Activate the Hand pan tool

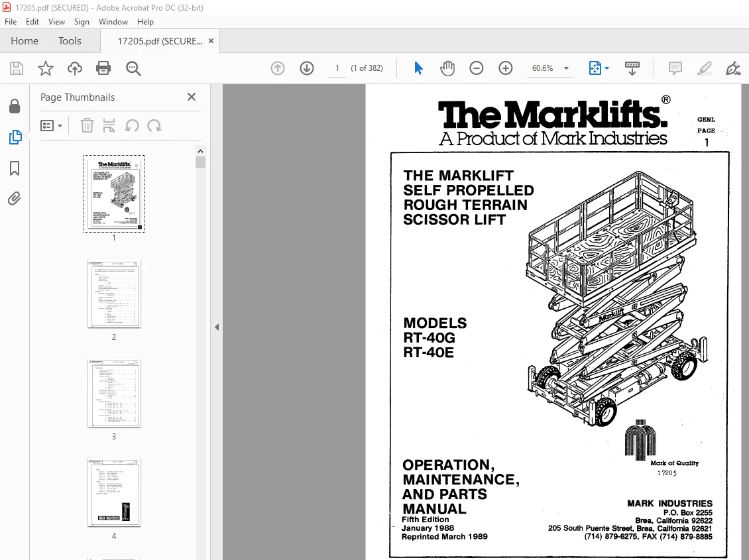click(447, 68)
